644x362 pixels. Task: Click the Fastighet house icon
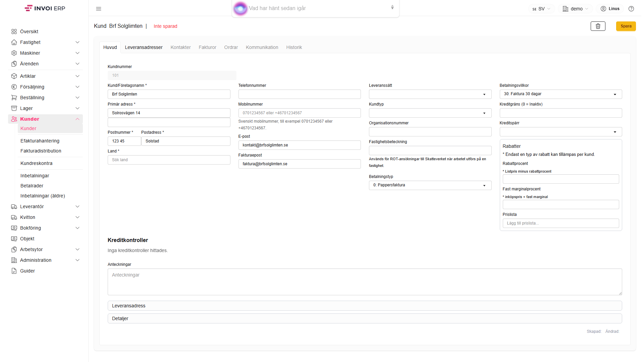pyautogui.click(x=14, y=42)
